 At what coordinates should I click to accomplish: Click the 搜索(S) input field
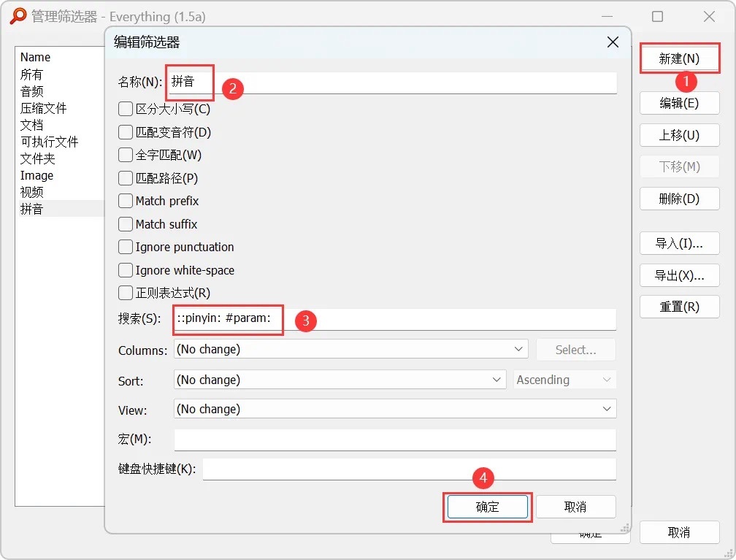395,319
